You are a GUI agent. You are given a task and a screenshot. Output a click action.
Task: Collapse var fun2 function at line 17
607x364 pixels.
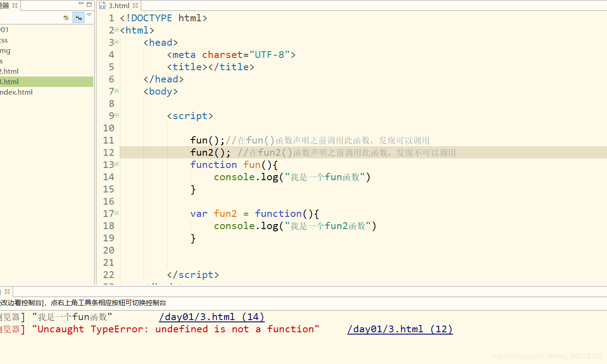[x=117, y=213]
